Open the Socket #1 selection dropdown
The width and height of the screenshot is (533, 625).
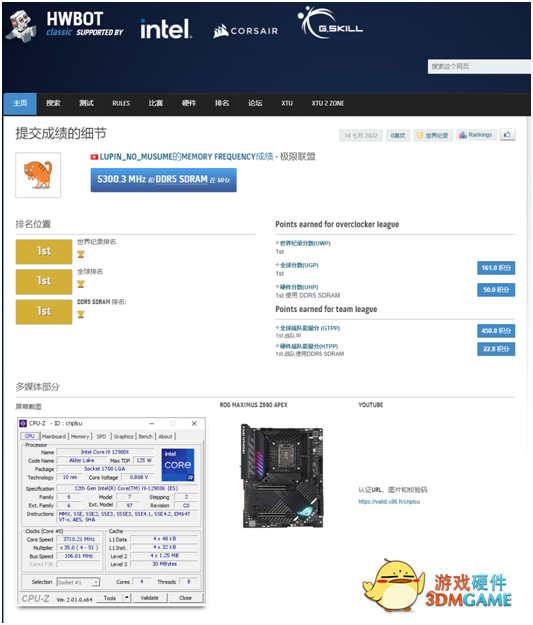[78, 582]
